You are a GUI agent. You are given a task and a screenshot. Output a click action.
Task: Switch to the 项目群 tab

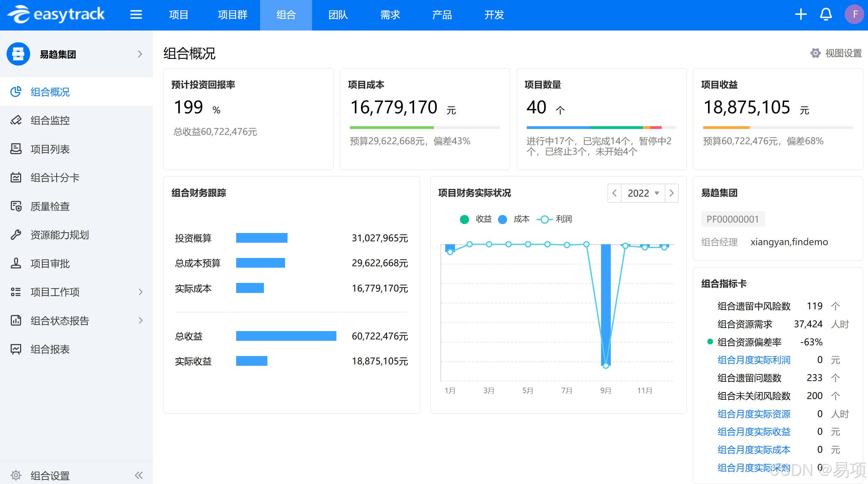[x=232, y=15]
